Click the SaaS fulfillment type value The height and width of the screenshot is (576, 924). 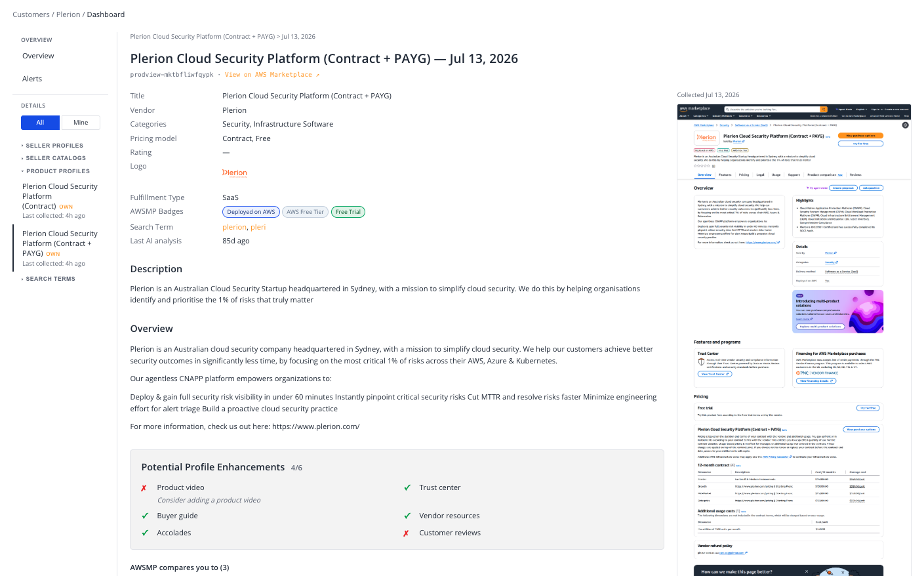[230, 197]
